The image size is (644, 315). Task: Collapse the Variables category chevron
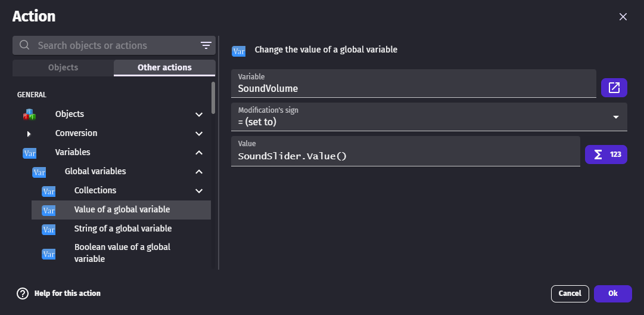click(199, 153)
